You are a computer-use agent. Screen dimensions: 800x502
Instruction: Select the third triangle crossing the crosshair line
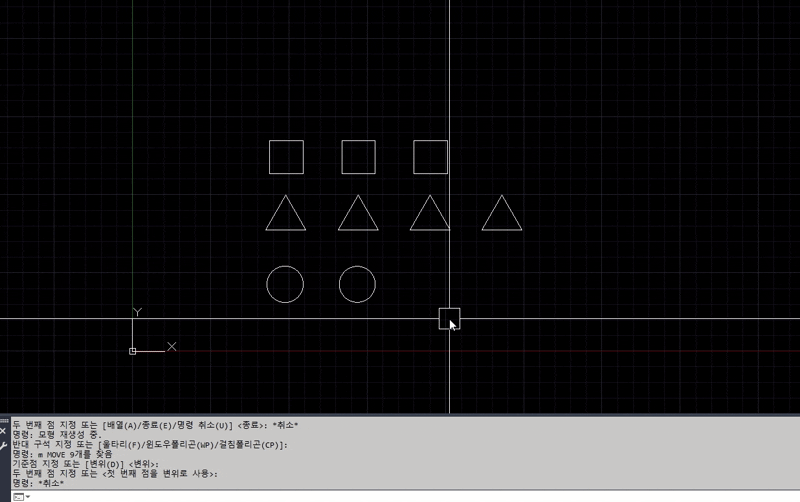tap(430, 213)
